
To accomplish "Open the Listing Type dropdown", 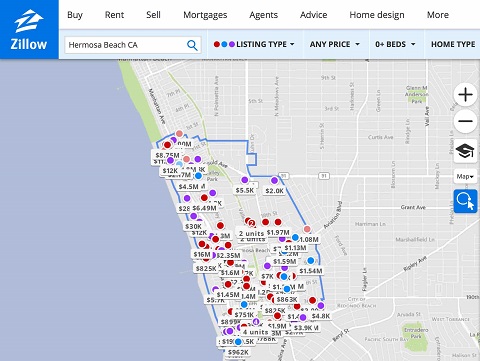I will click(254, 44).
